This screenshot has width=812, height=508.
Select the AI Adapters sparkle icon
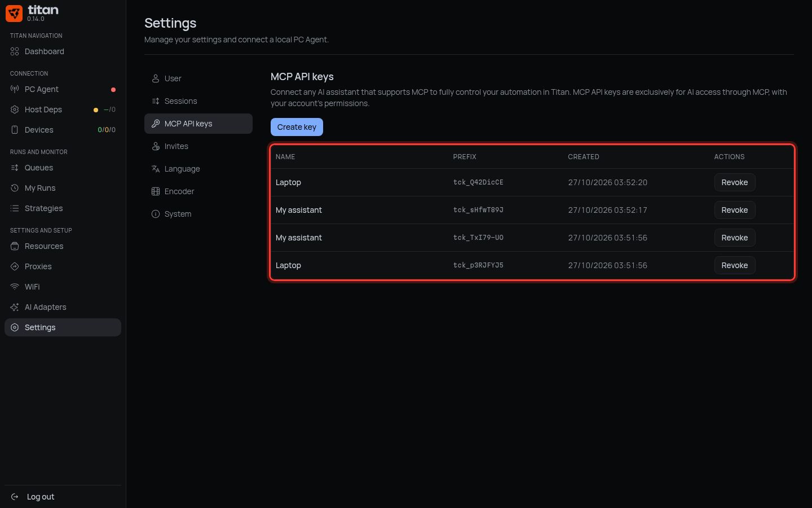click(x=15, y=307)
